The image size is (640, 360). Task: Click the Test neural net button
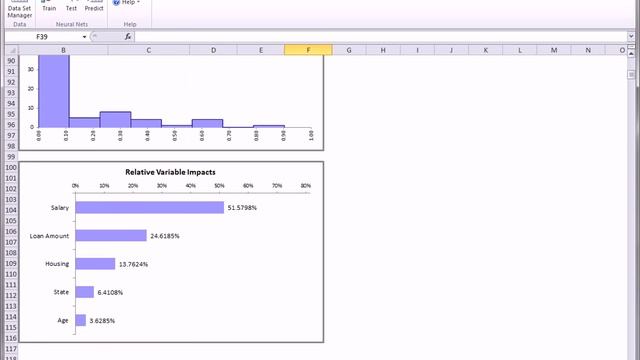coord(71,7)
